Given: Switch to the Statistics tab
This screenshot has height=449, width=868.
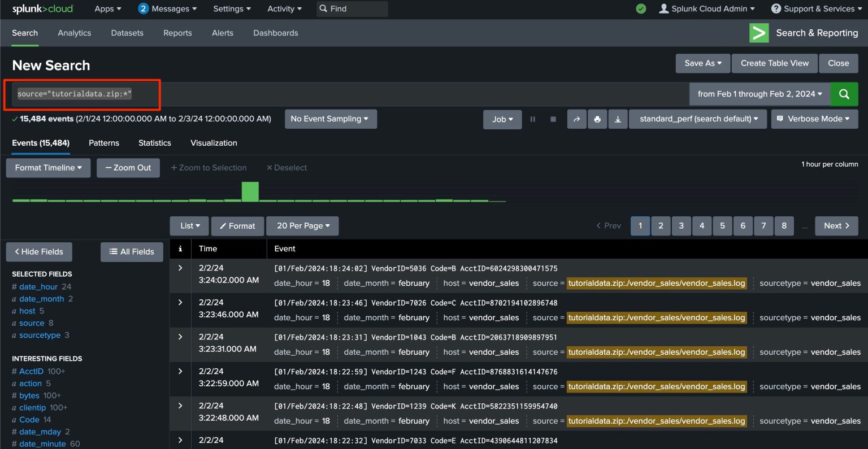Looking at the screenshot, I should [x=154, y=143].
